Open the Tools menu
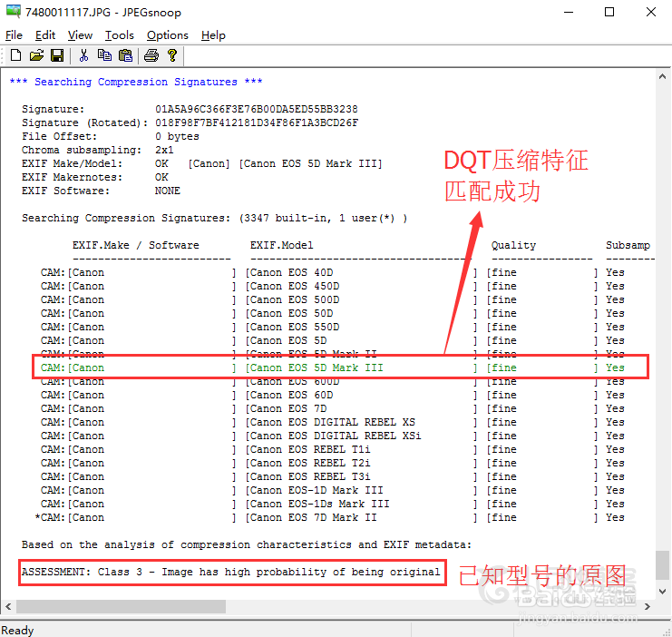 [x=119, y=35]
